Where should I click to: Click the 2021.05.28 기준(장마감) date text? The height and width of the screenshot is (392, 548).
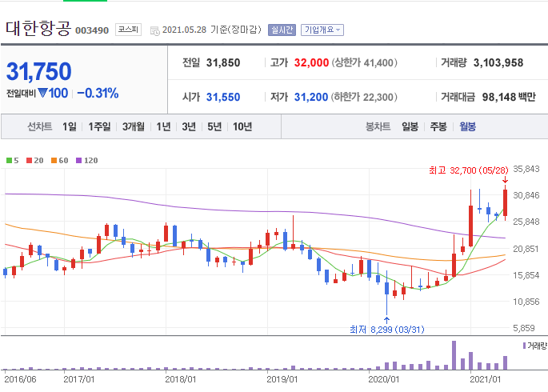click(212, 30)
